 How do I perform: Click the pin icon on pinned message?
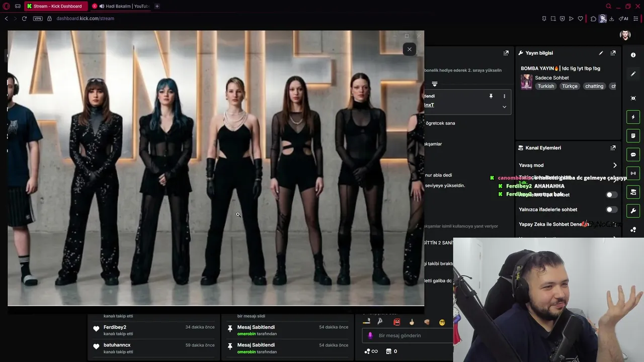491,96
